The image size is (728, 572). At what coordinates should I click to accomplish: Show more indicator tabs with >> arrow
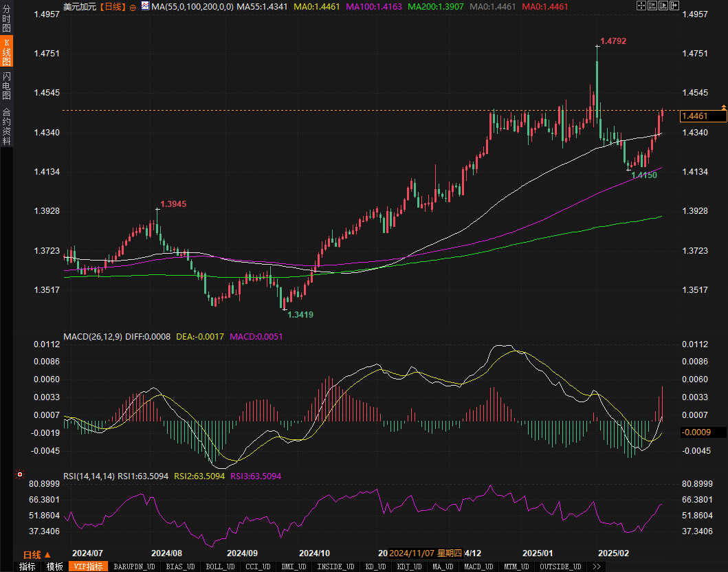[596, 566]
